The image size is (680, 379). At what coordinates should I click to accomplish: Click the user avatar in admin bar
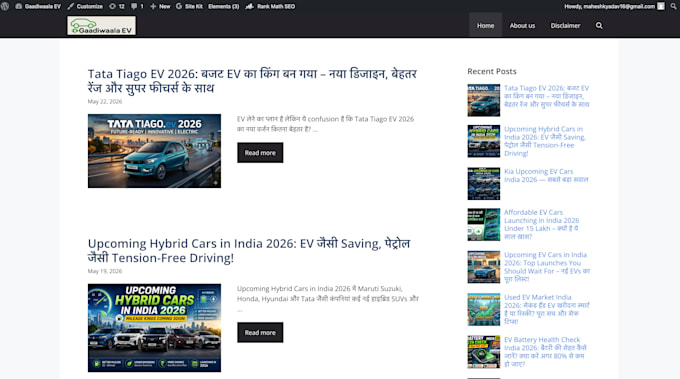[660, 6]
